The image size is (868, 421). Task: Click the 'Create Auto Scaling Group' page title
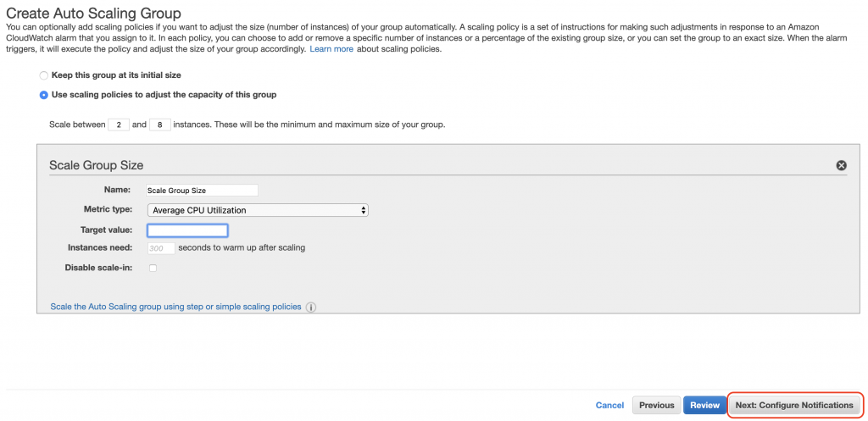[x=94, y=13]
